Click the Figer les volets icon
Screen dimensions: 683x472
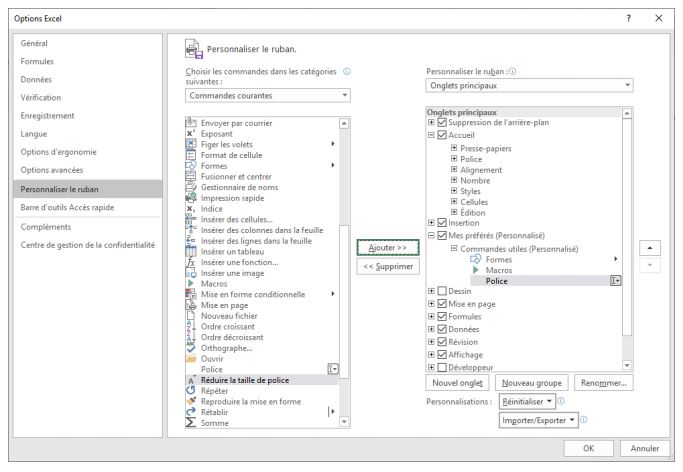pos(192,144)
